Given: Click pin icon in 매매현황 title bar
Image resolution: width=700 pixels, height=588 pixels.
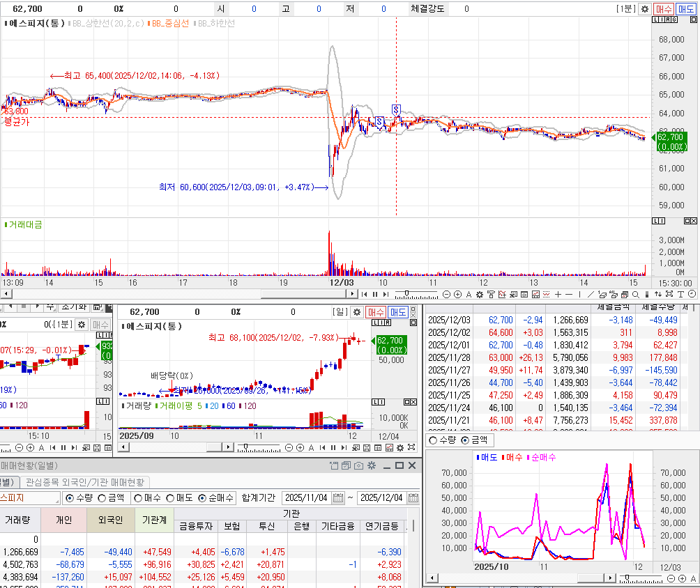Looking at the screenshot, I should point(334,466).
